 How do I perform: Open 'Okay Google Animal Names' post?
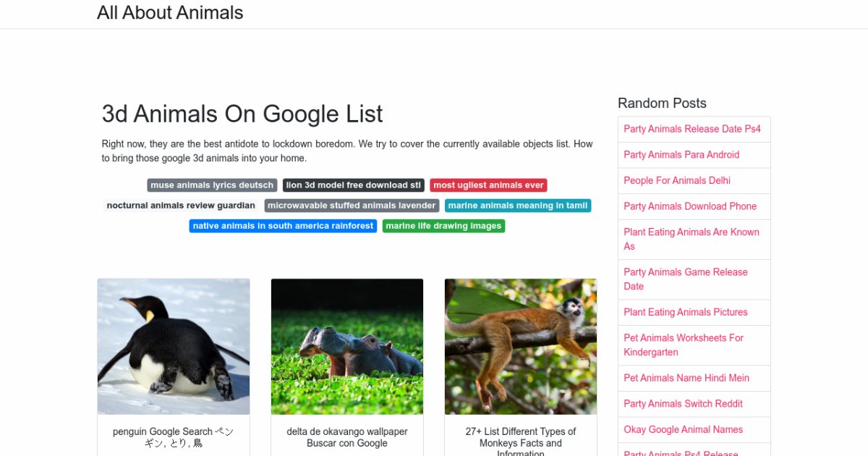pyautogui.click(x=684, y=429)
